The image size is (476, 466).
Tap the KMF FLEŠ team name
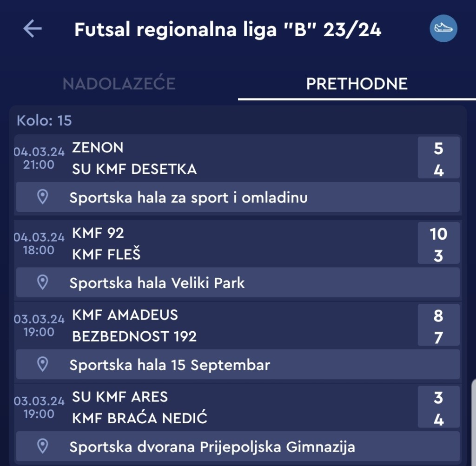pos(106,255)
